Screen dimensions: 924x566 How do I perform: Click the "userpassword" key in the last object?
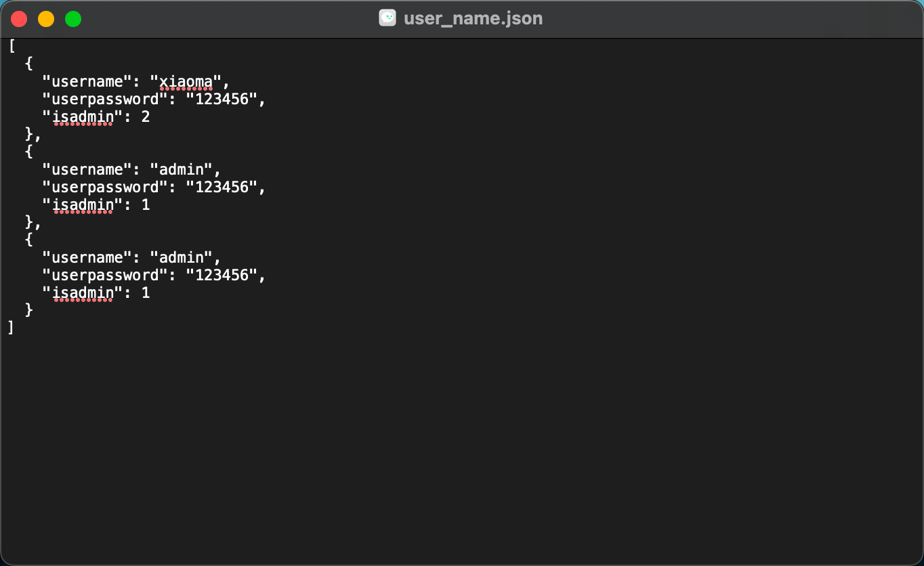pos(104,275)
